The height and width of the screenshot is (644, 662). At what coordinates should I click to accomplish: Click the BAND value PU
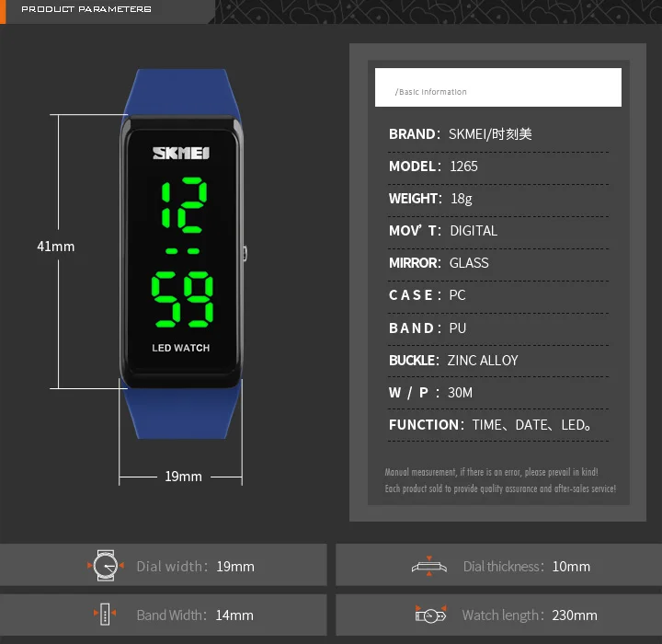[458, 328]
